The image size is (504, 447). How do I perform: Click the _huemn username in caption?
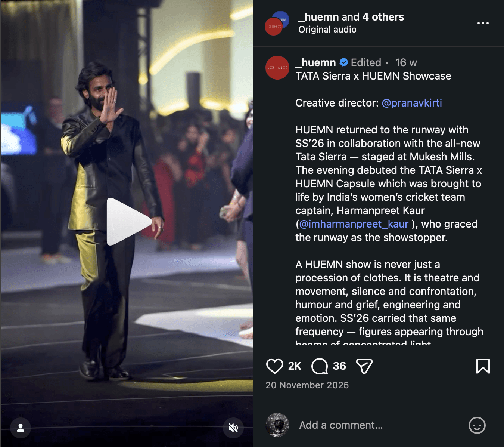(x=315, y=62)
